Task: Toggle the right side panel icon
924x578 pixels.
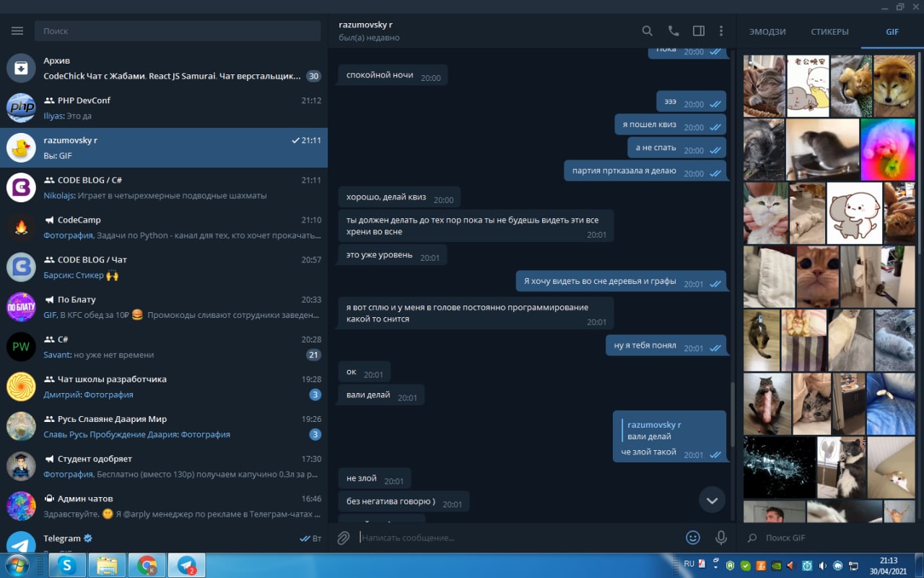Action: point(698,31)
